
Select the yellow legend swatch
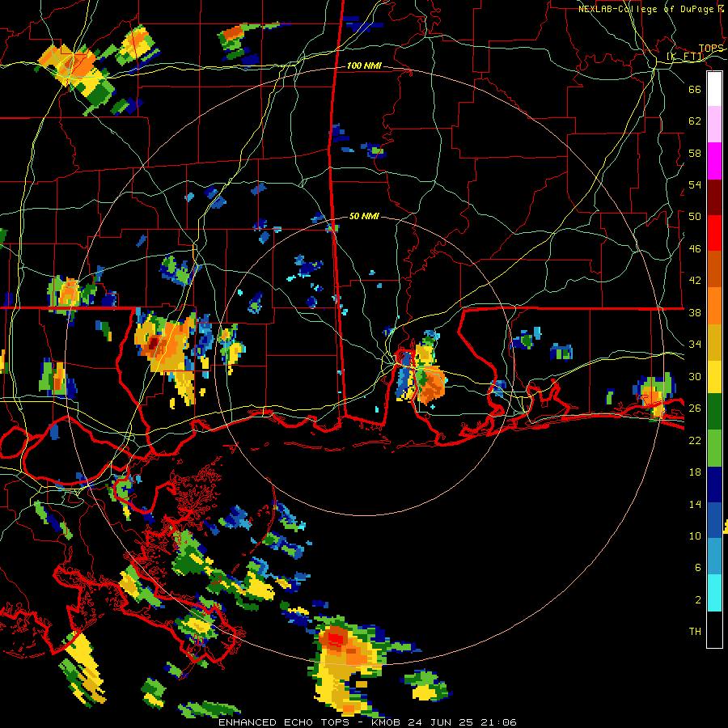[x=714, y=377]
